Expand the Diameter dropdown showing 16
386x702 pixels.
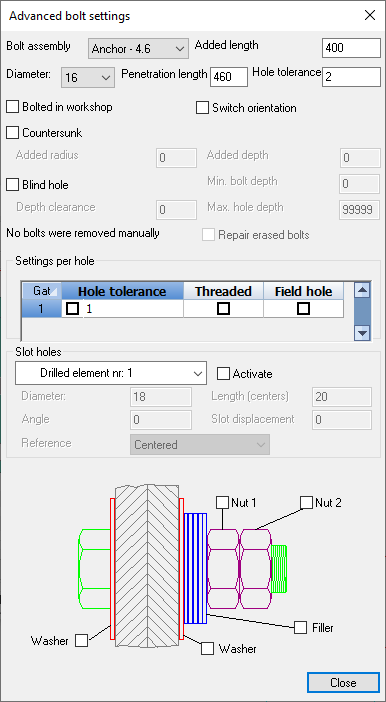tap(87, 77)
